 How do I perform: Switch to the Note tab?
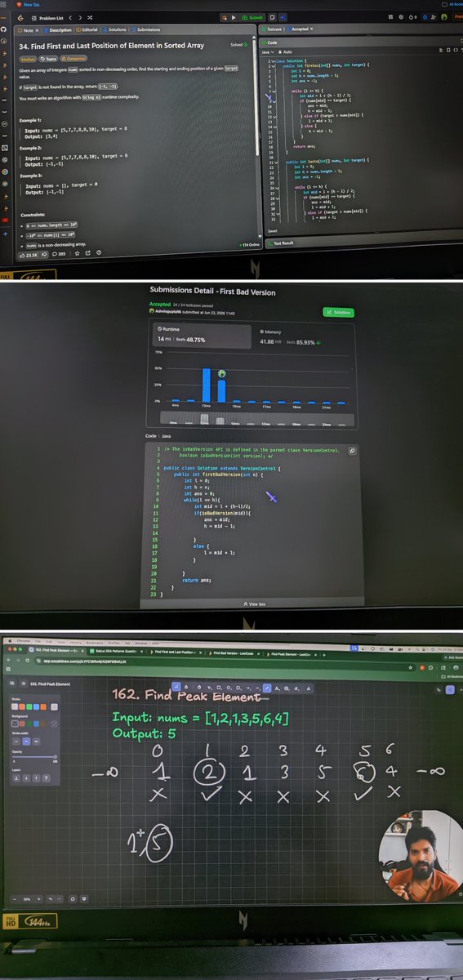(28, 29)
